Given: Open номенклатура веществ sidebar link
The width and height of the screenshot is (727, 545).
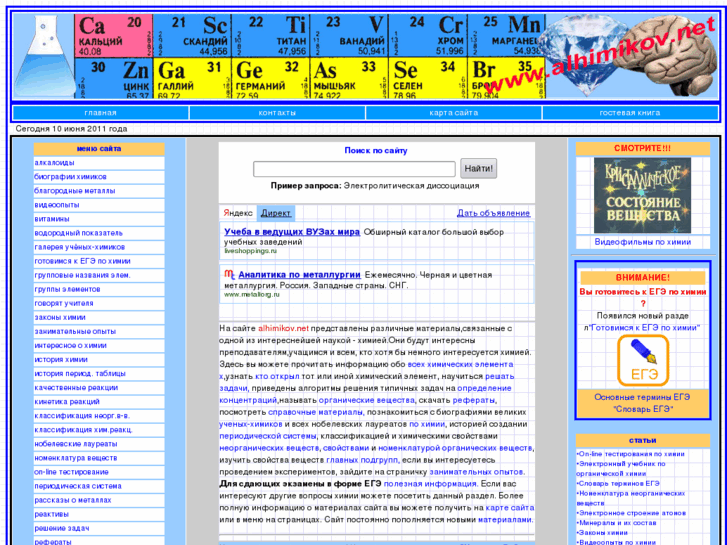Looking at the screenshot, I should (76, 458).
